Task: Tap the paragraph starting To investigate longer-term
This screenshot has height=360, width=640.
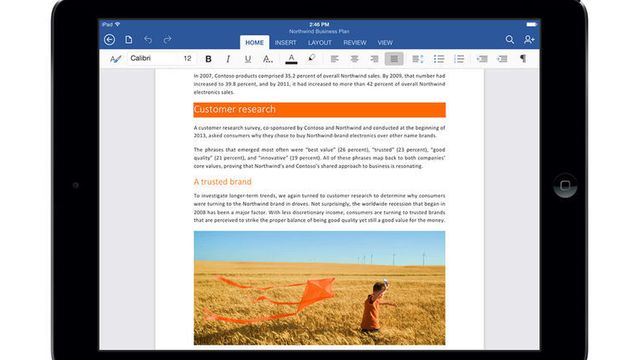Action: click(320, 208)
